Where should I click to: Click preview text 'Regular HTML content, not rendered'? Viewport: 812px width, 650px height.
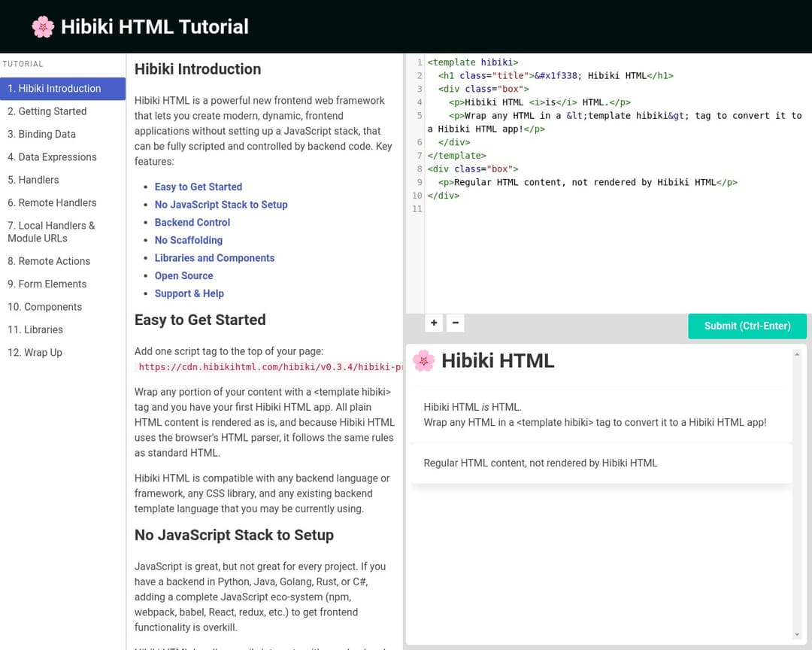pos(540,463)
